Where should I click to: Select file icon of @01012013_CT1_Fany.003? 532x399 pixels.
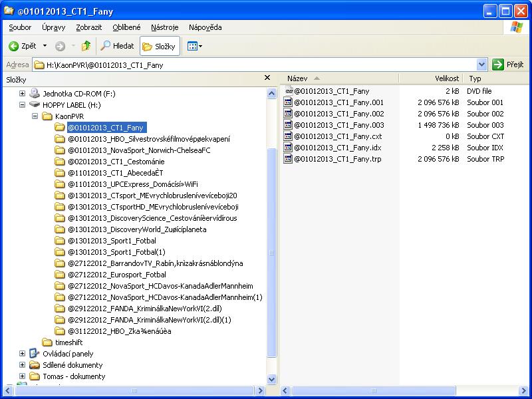click(288, 125)
